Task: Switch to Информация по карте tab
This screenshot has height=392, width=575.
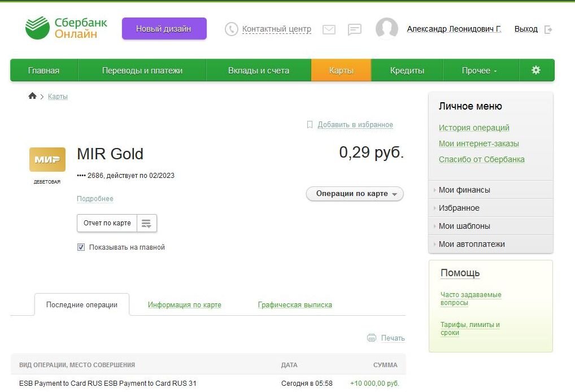Action: coord(185,304)
